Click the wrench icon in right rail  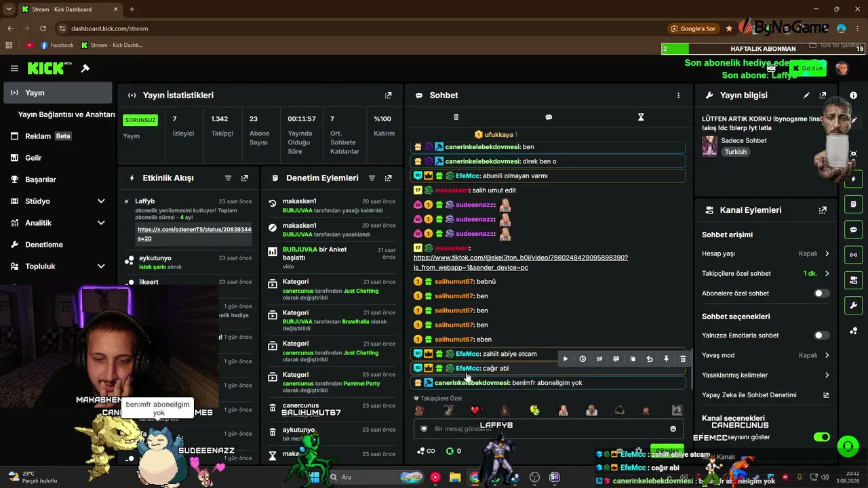[853, 305]
